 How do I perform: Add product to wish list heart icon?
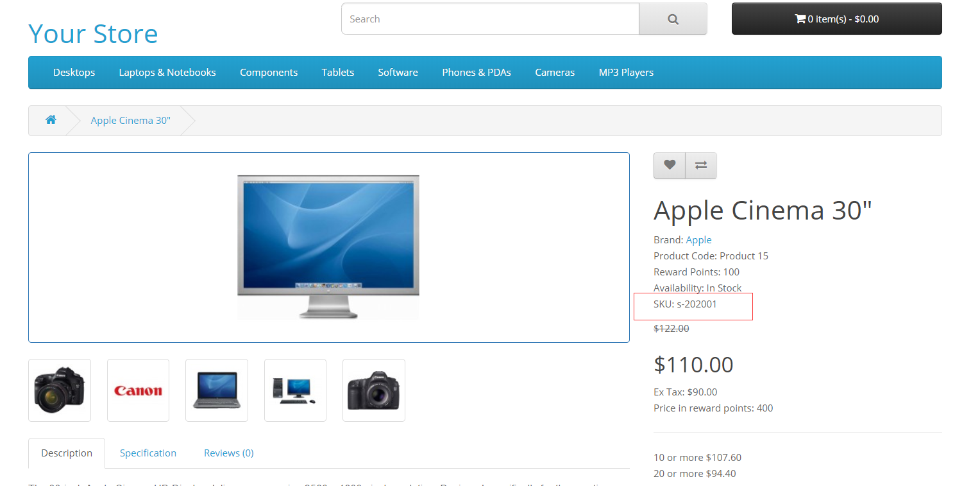[670, 166]
